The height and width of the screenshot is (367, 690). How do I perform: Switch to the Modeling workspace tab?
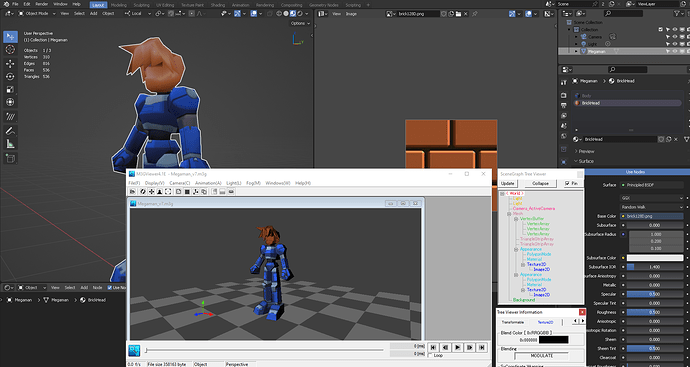coord(118,5)
